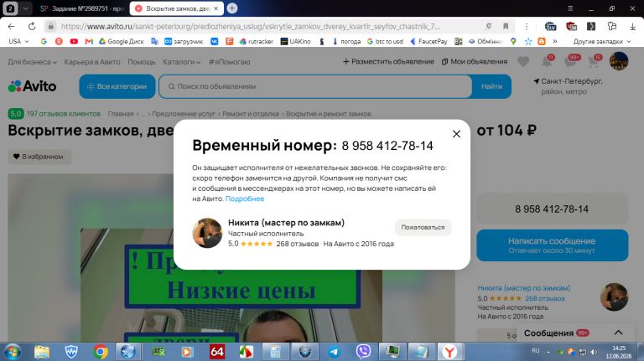Open the VK bookmark icon
The height and width of the screenshot is (361, 644).
point(215,41)
